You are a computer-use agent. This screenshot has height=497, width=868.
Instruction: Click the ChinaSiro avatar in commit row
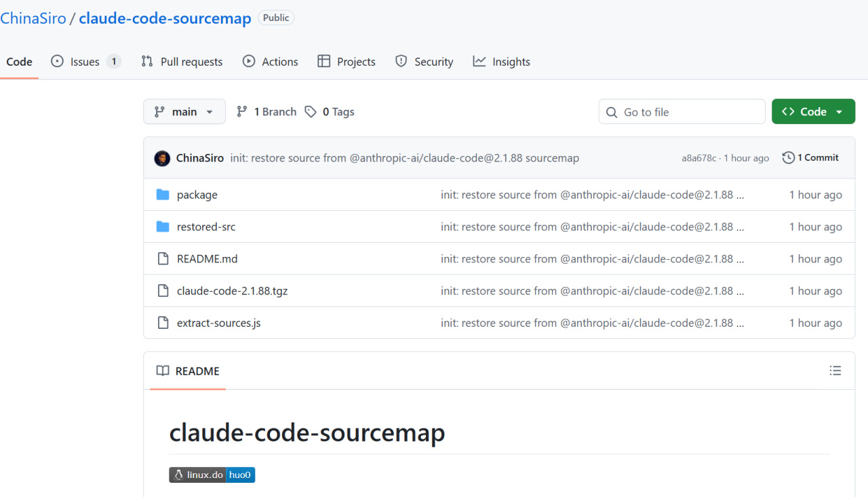point(162,158)
